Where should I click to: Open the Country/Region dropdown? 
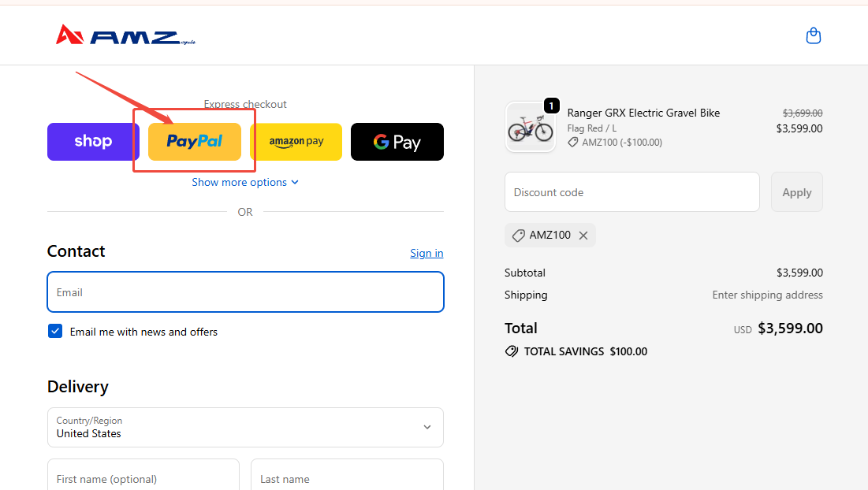tap(245, 427)
